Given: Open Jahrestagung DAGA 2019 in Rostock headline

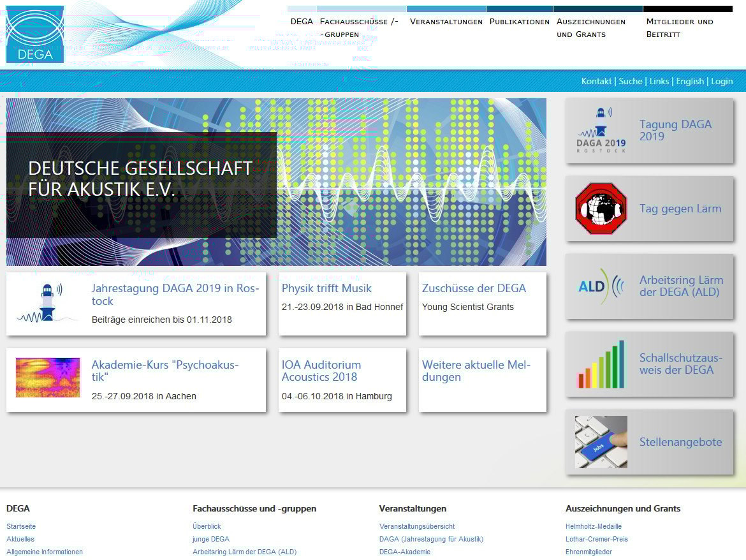Looking at the screenshot, I should pyautogui.click(x=175, y=295).
